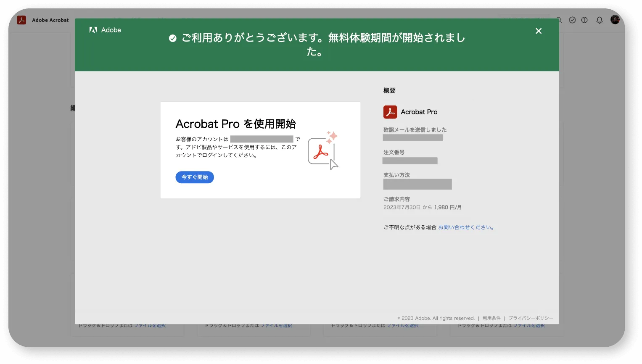Open the お問い合わせください link
642x364 pixels.
[467, 227]
